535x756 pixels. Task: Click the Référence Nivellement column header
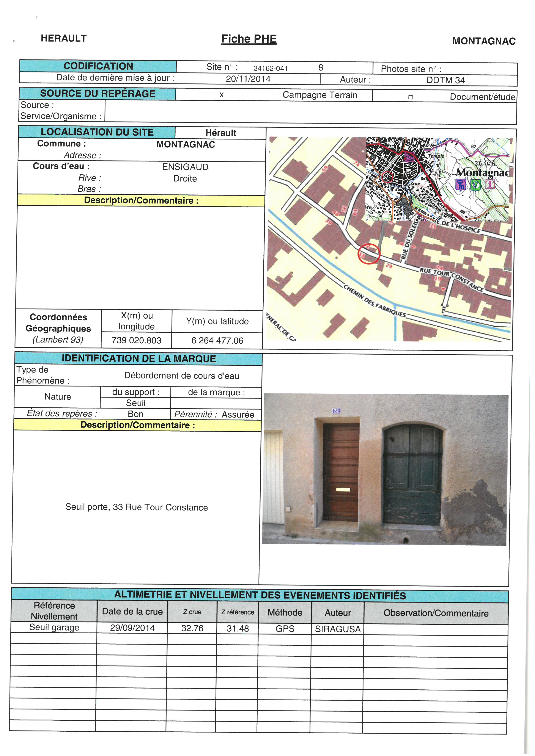click(x=54, y=611)
